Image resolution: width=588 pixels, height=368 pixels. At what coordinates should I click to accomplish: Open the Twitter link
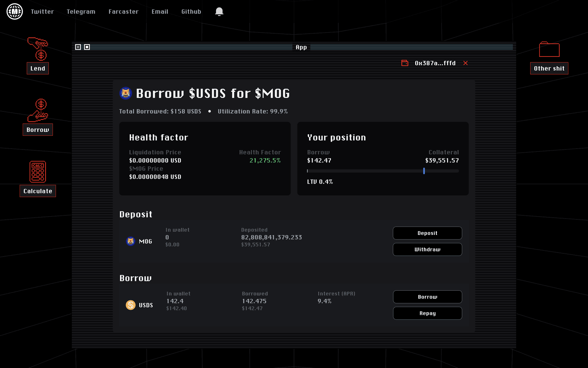coord(42,12)
